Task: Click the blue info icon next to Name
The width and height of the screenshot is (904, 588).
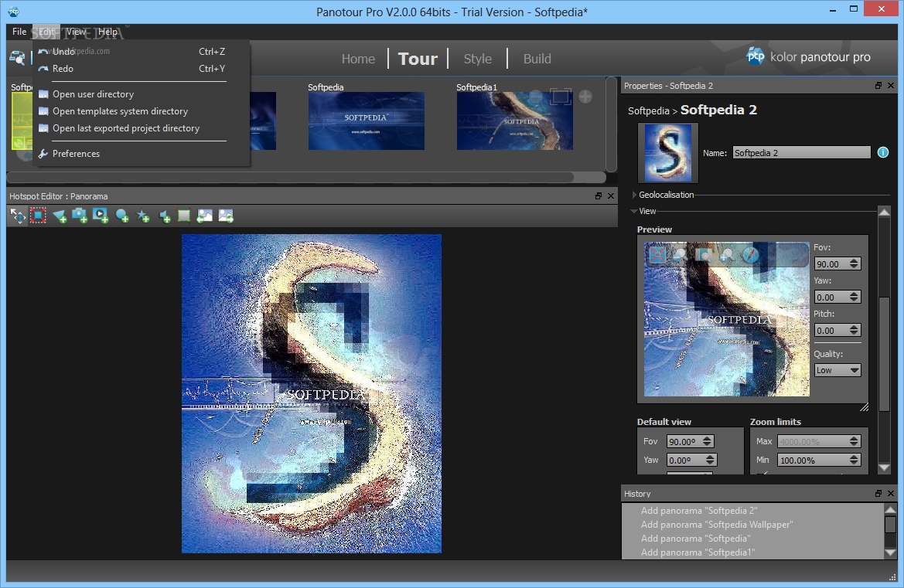Action: [x=882, y=153]
